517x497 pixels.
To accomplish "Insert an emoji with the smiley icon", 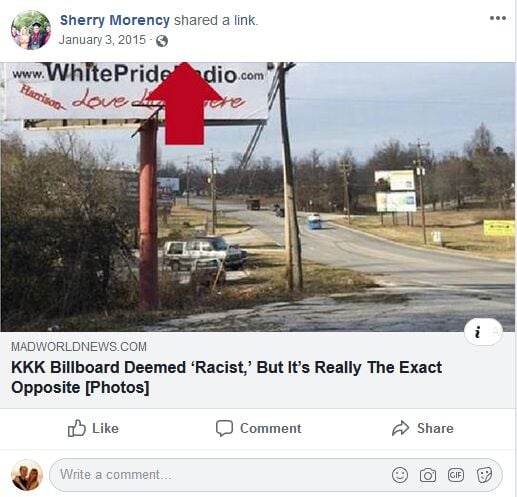I will point(400,475).
